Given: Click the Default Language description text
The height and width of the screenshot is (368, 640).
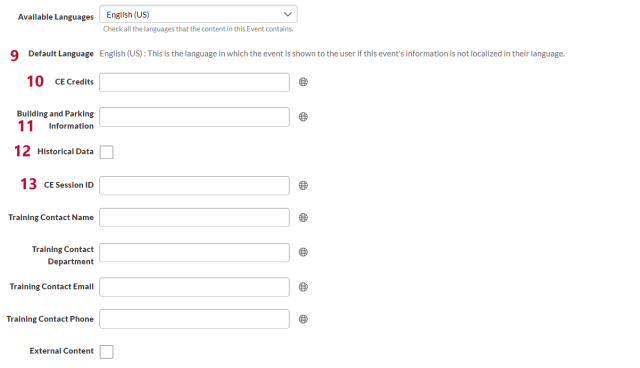Looking at the screenshot, I should point(332,54).
